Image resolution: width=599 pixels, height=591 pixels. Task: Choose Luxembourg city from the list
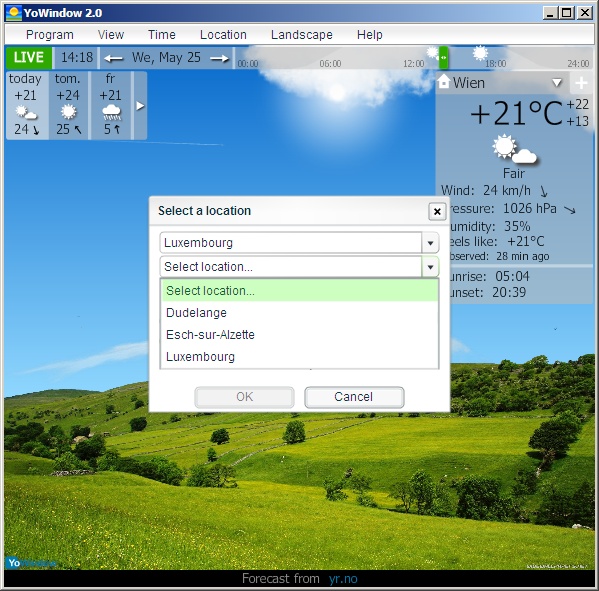tap(299, 357)
